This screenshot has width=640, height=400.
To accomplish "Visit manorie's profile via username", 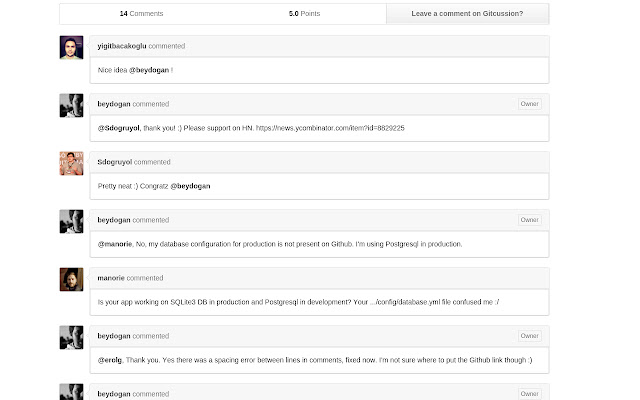I will [111, 278].
